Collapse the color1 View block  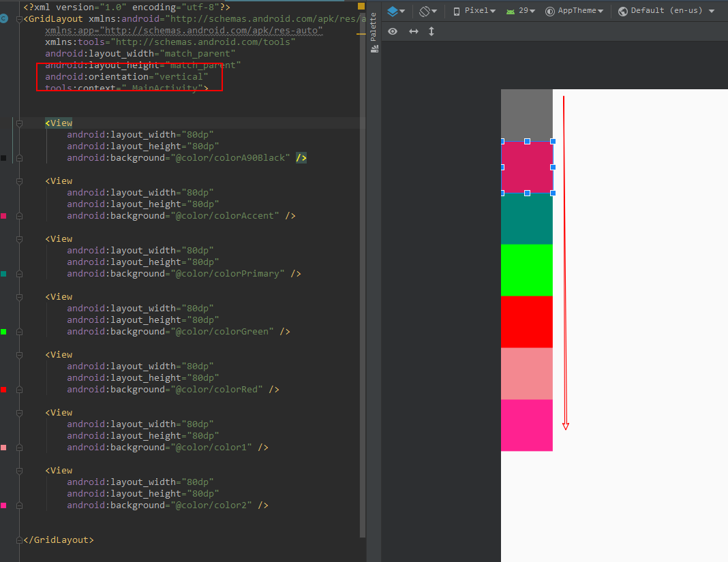click(x=20, y=413)
